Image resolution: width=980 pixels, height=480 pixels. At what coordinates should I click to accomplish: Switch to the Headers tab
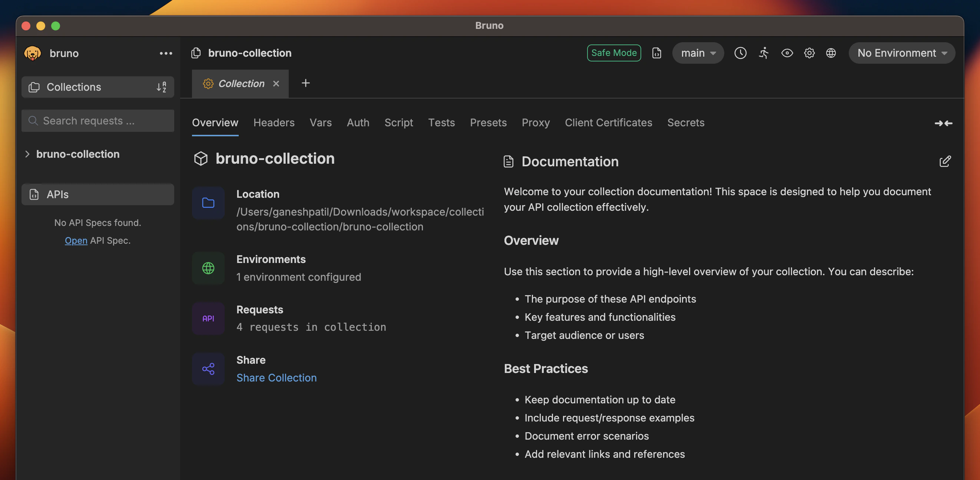(274, 122)
